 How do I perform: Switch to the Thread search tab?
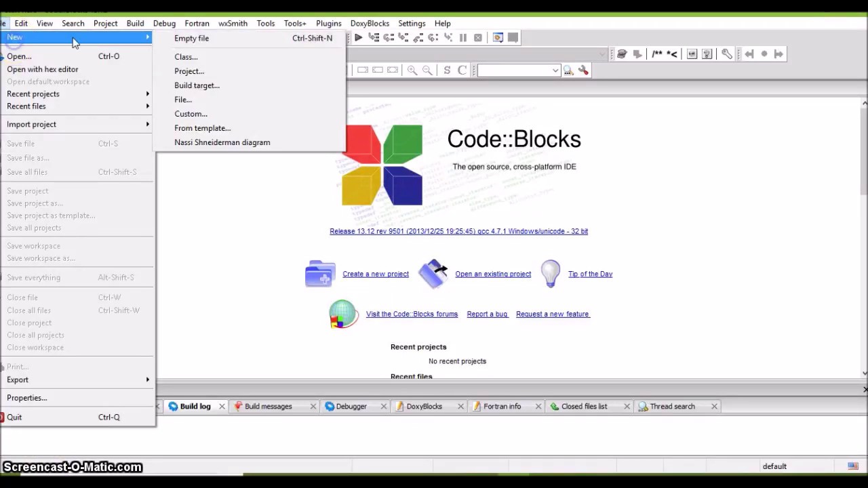click(x=672, y=407)
